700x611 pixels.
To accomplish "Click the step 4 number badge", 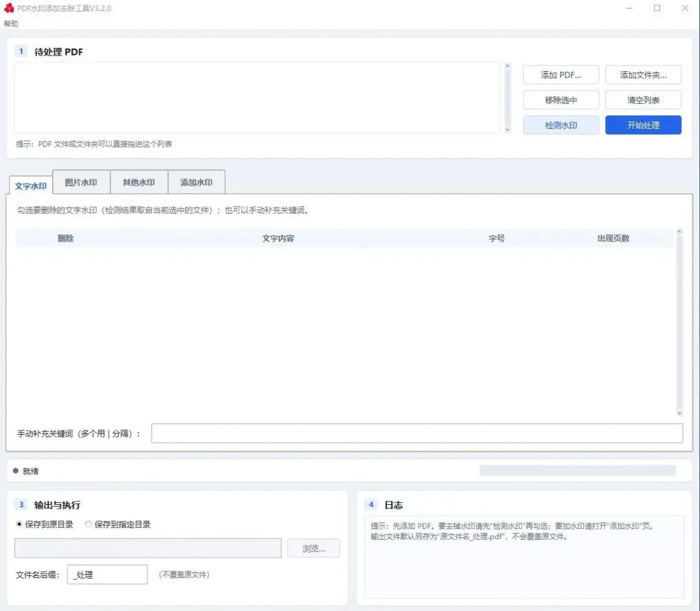I will 371,505.
